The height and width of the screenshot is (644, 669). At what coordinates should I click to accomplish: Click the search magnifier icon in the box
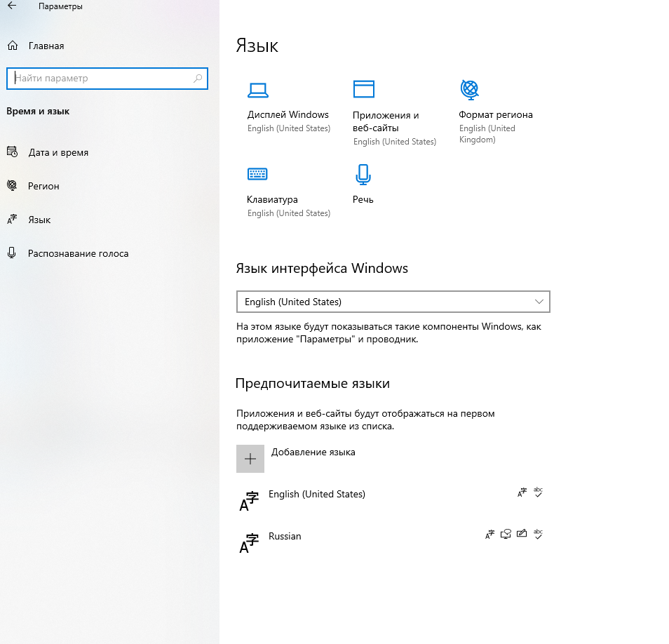[x=198, y=79]
